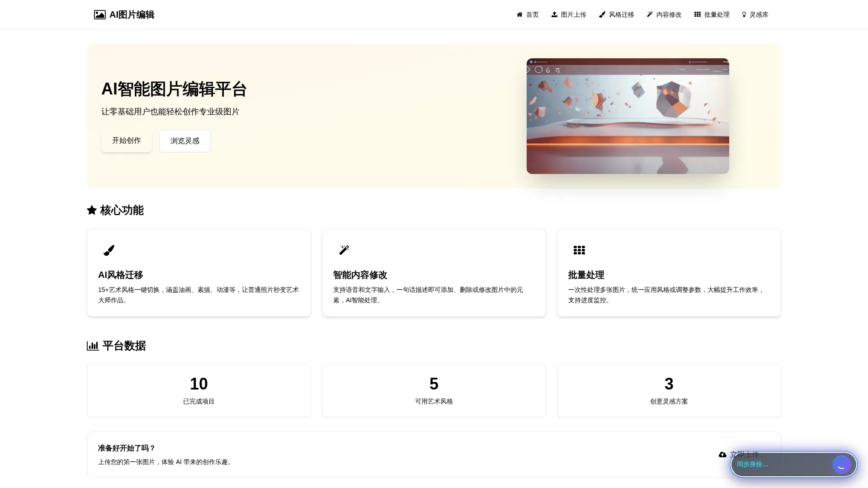868x488 pixels.
Task: Click the lightbulb icon beside 灵感库
Action: (x=743, y=14)
